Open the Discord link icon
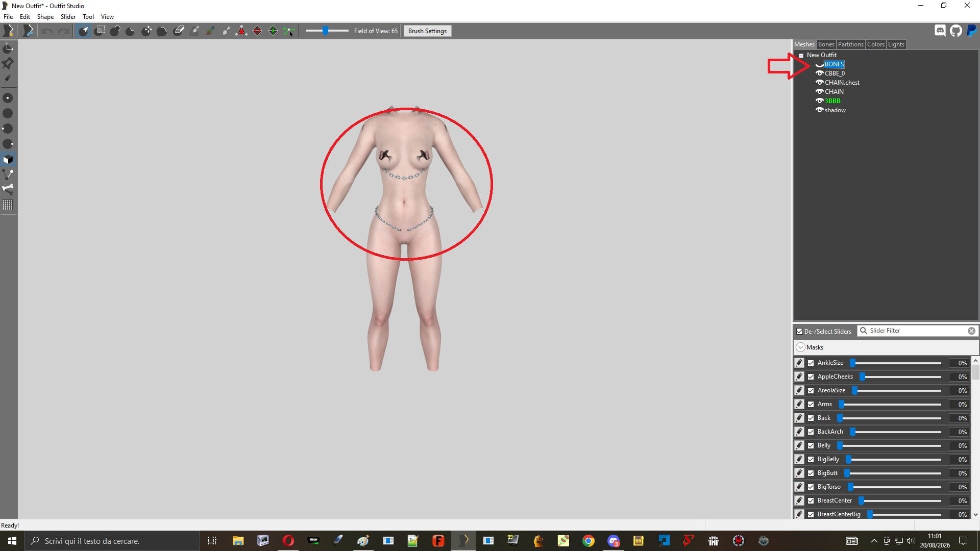980x551 pixels. [x=940, y=31]
